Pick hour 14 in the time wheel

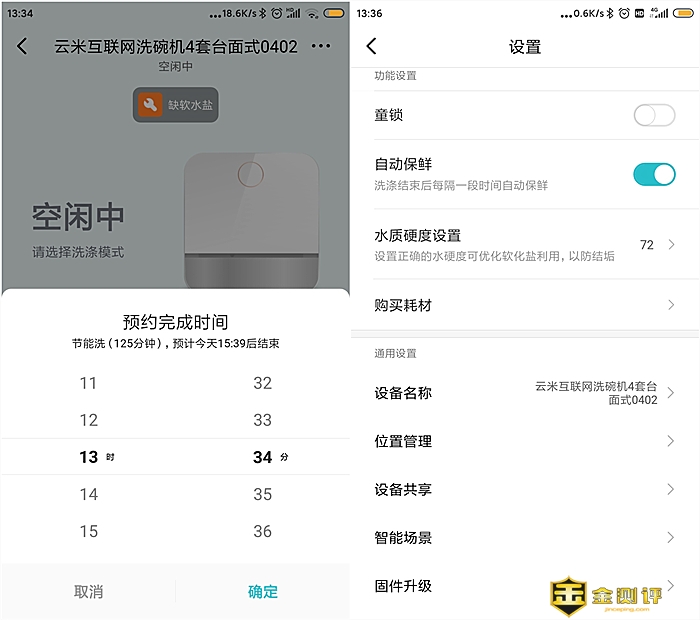tap(89, 494)
